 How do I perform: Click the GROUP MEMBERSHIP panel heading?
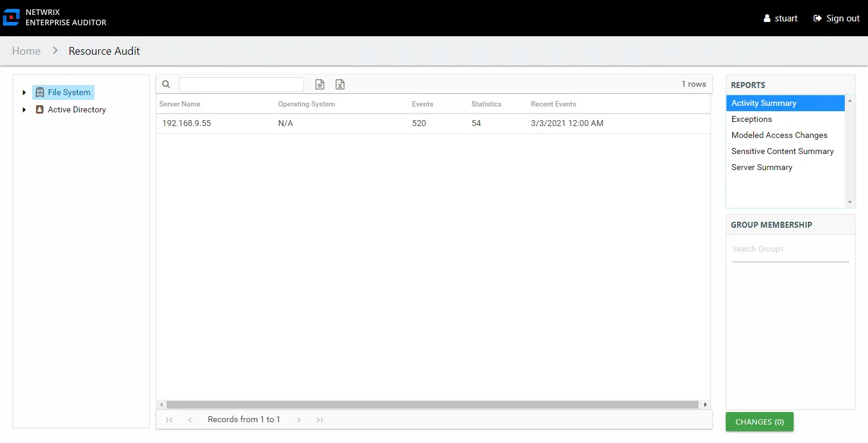(x=771, y=225)
